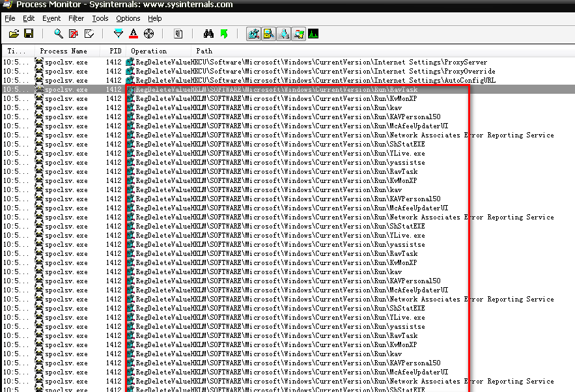Viewport: 575px width, 392px height.
Task: Toggle the Autoscroll toolbar icon
Action: (73, 33)
